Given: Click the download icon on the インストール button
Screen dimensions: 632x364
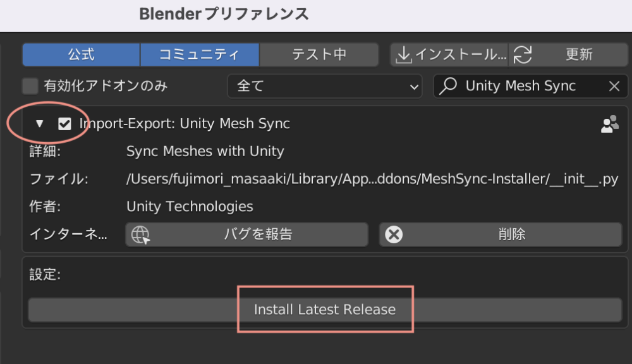Looking at the screenshot, I should coord(404,54).
